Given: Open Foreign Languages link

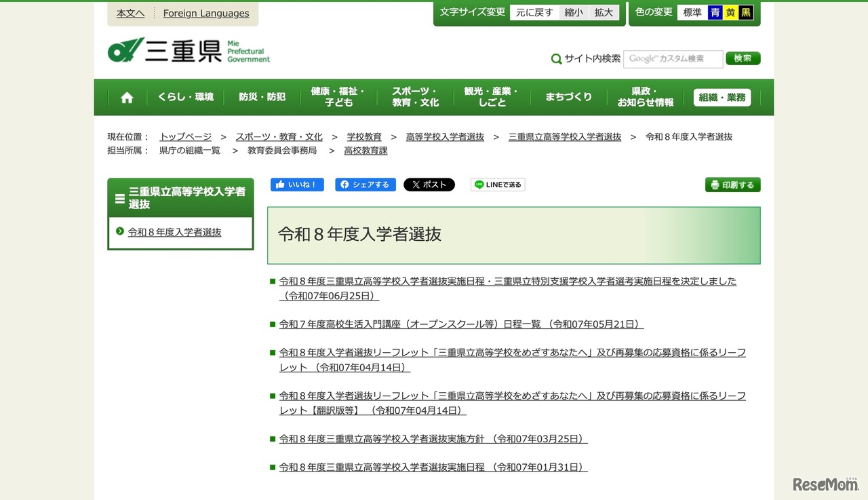Looking at the screenshot, I should (x=206, y=14).
